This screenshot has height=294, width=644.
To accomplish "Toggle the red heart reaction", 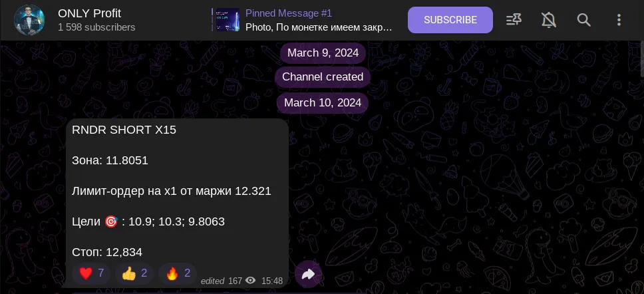I will (x=91, y=273).
